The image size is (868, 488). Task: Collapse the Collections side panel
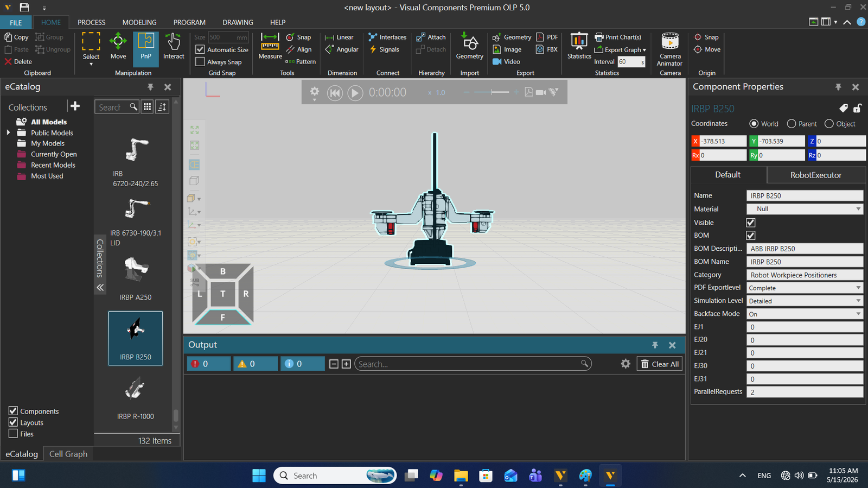(100, 287)
